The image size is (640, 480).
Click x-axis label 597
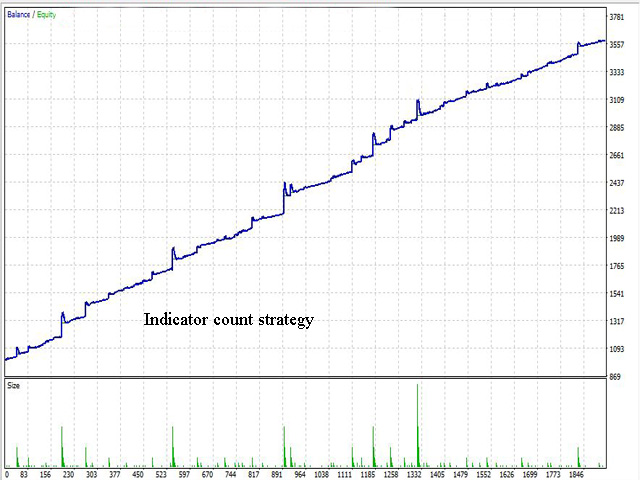[184, 474]
